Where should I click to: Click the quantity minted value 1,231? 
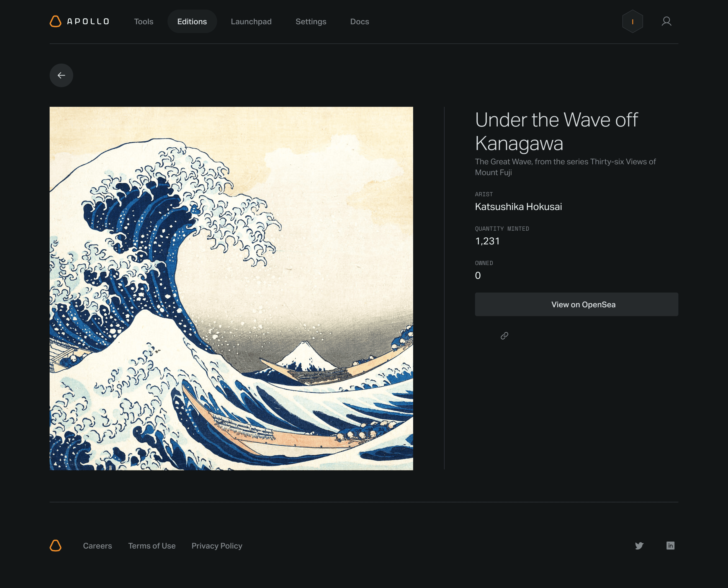tap(487, 241)
